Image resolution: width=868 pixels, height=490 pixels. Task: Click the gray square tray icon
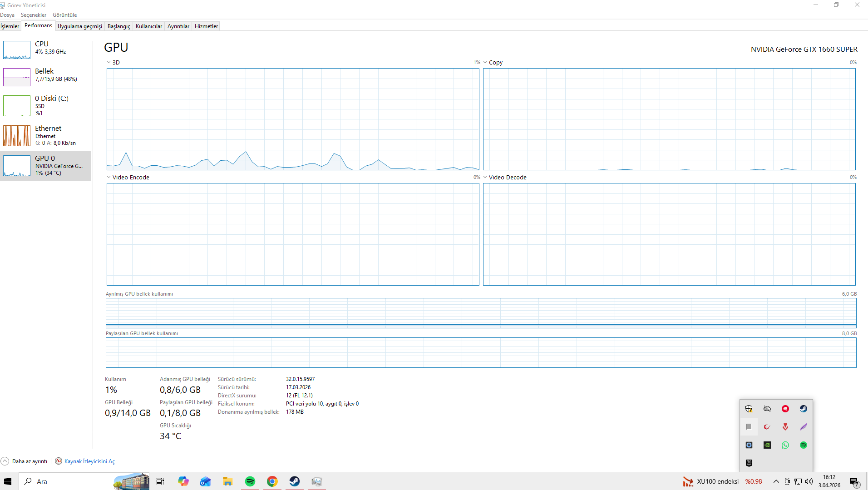click(x=749, y=427)
